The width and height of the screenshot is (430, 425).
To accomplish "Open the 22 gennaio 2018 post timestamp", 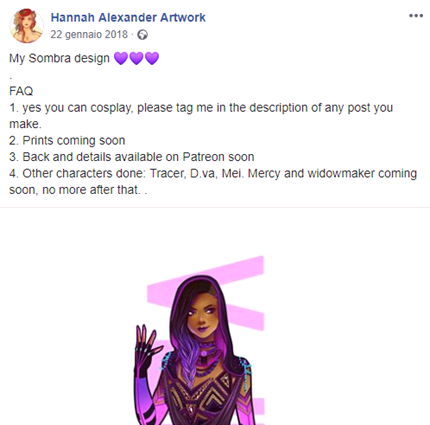I will [89, 34].
